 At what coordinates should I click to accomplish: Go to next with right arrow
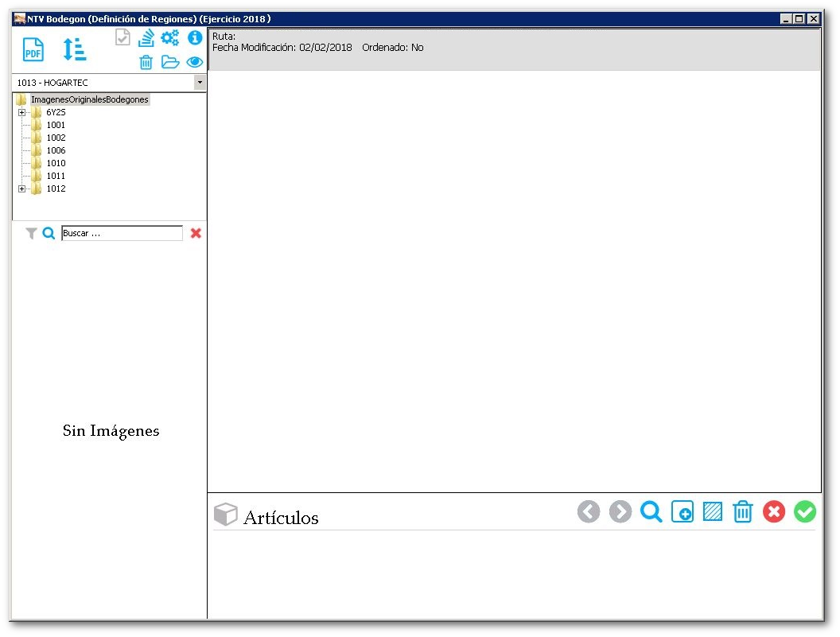(x=620, y=511)
